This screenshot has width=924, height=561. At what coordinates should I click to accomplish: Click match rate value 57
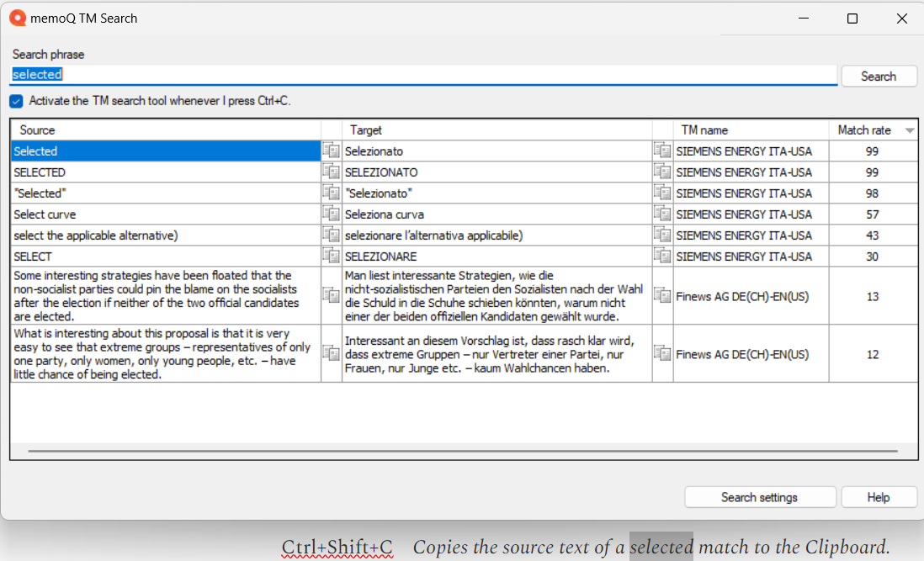(872, 214)
